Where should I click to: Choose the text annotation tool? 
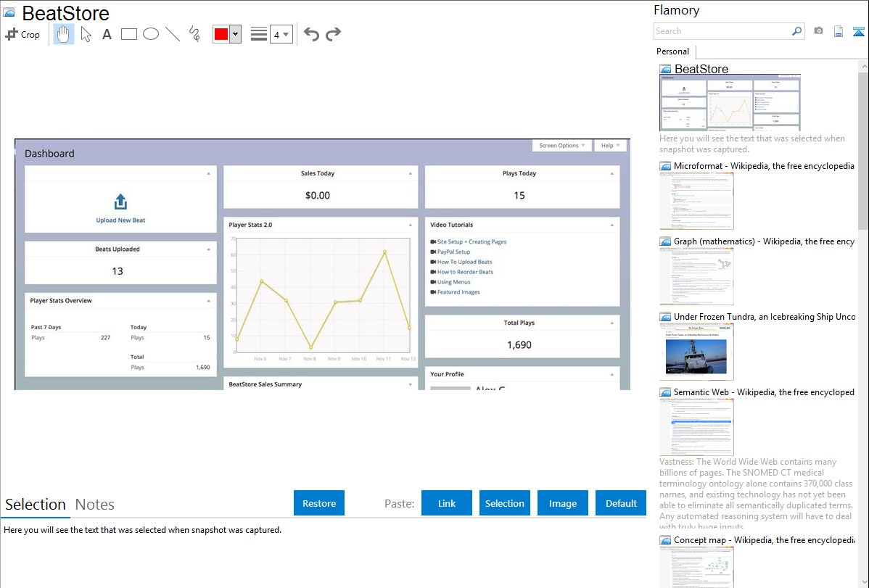pyautogui.click(x=107, y=34)
